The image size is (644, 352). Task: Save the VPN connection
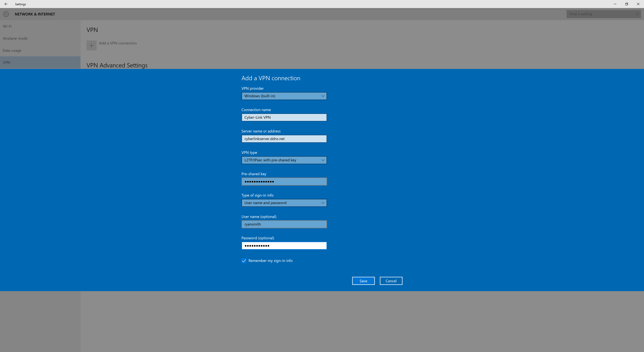coord(363,281)
